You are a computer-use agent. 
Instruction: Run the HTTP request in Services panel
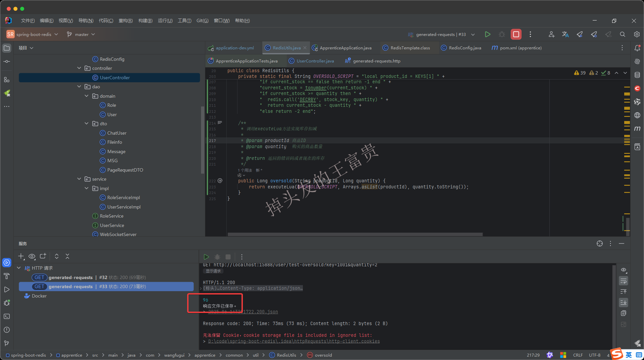(206, 257)
